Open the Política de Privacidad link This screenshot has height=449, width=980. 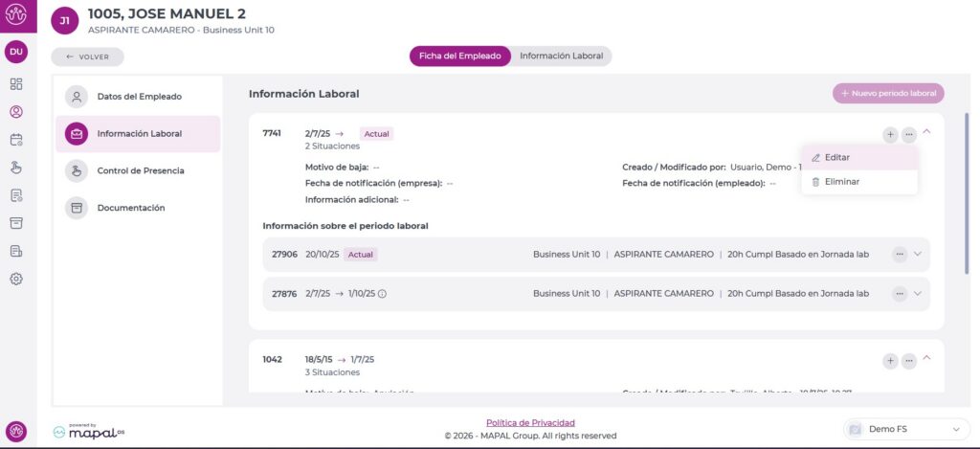pos(530,422)
